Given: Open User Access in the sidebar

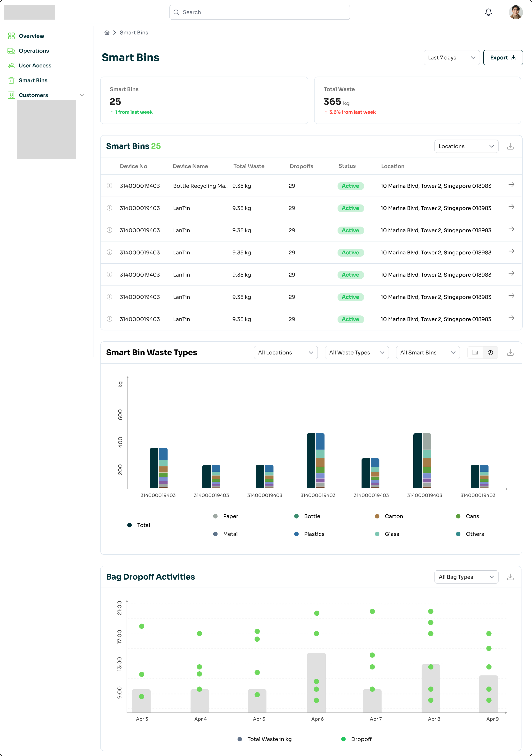Looking at the screenshot, I should [35, 66].
